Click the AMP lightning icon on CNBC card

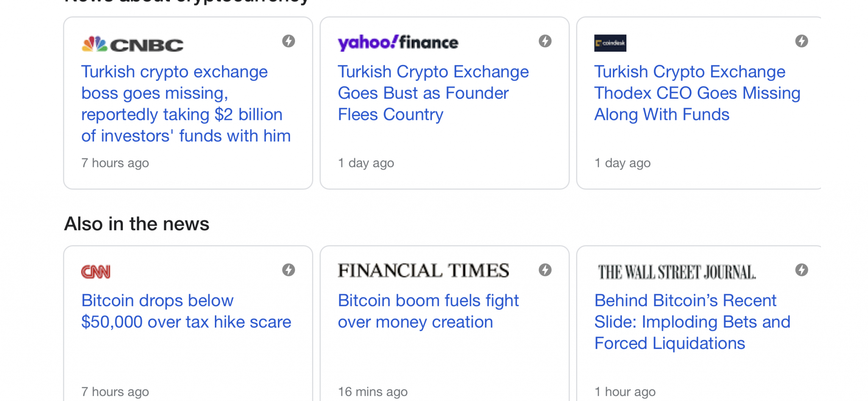coord(289,41)
